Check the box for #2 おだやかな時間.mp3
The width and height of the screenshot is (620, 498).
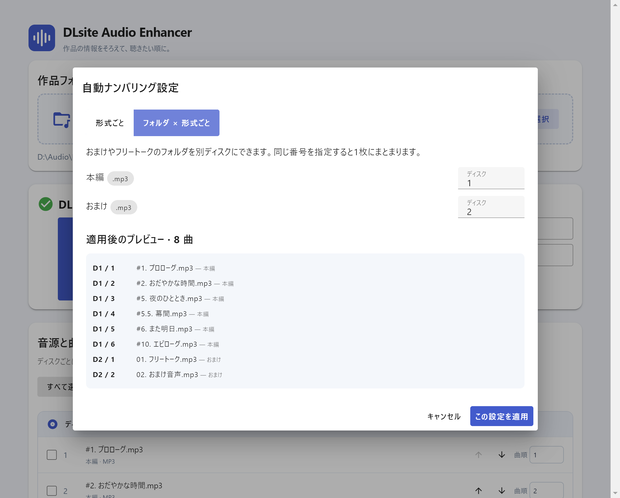(x=52, y=491)
